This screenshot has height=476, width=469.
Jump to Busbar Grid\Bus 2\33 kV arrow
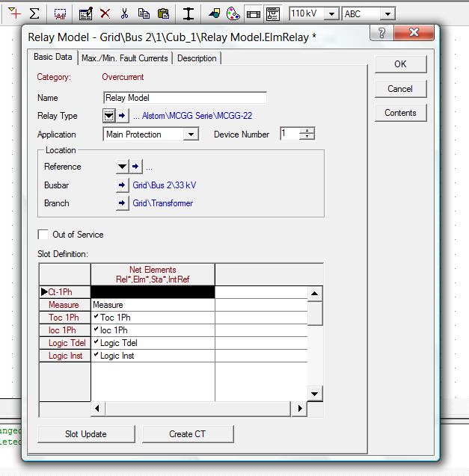pos(122,185)
